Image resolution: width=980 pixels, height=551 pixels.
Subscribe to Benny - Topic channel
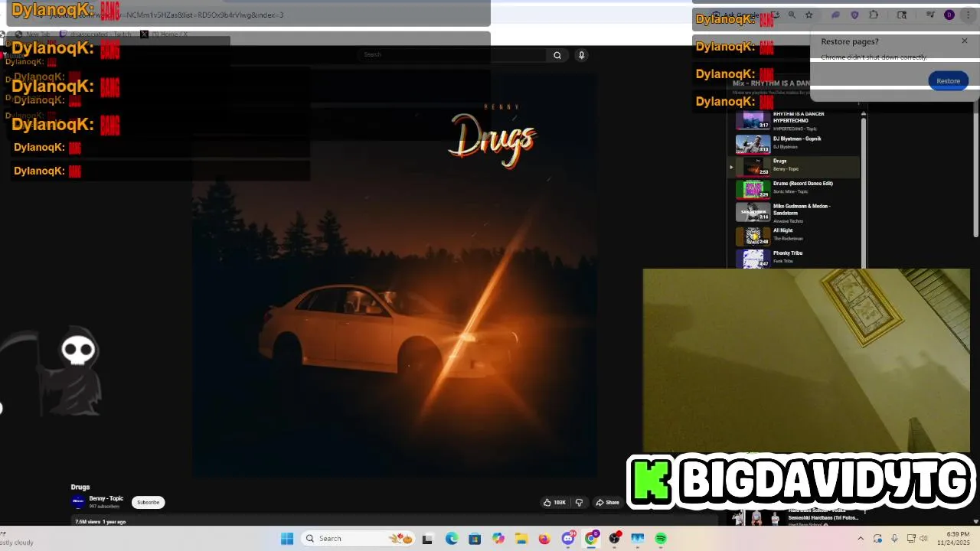(x=148, y=502)
